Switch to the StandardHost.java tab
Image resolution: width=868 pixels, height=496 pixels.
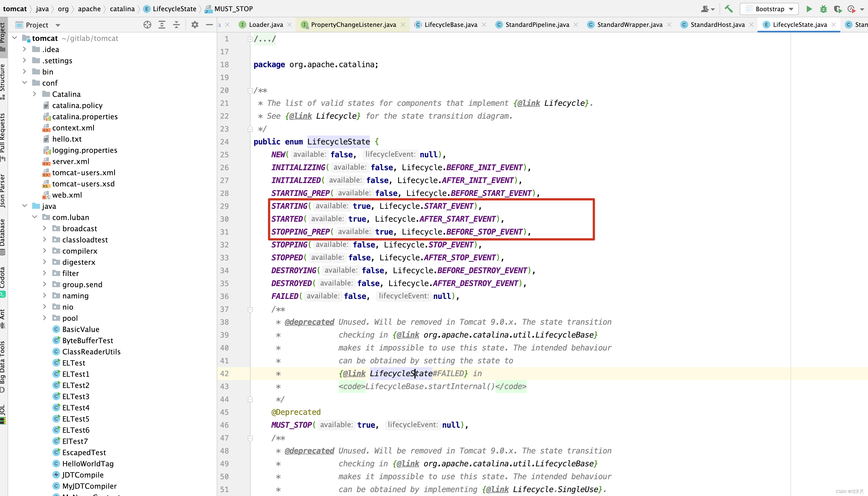(x=717, y=25)
